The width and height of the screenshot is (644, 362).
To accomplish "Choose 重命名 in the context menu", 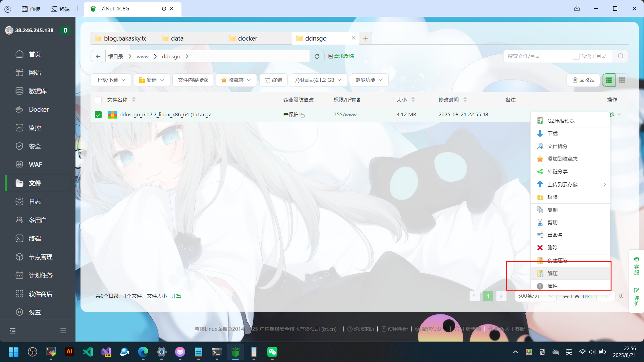I will pos(555,235).
